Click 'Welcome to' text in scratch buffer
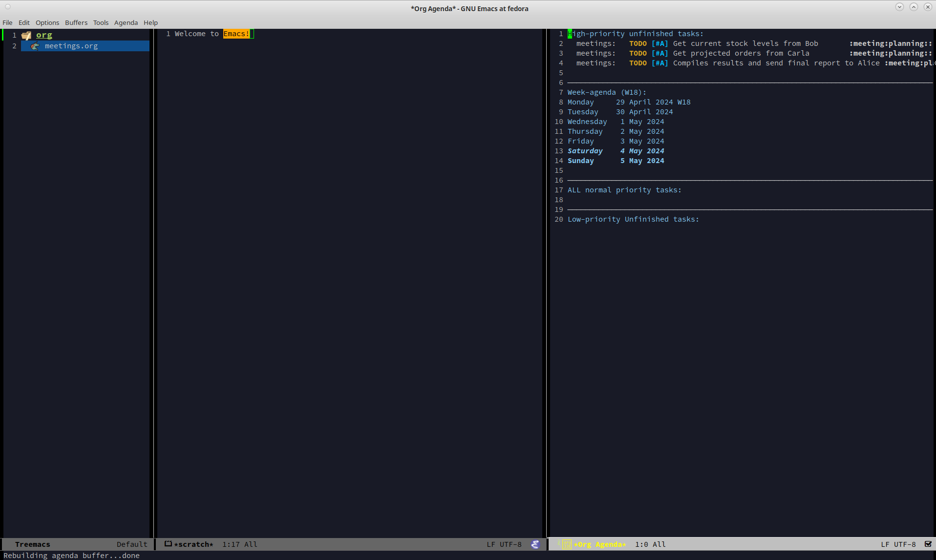Screen dimensions: 936x560 tap(196, 34)
